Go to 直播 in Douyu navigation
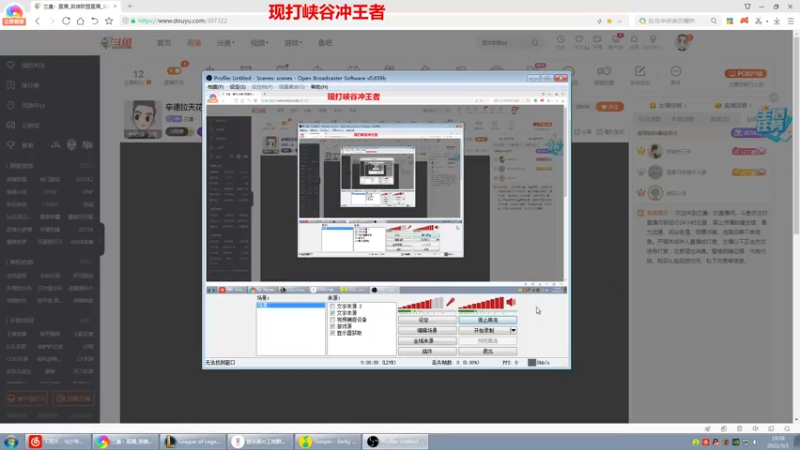800x450 pixels. tap(194, 43)
